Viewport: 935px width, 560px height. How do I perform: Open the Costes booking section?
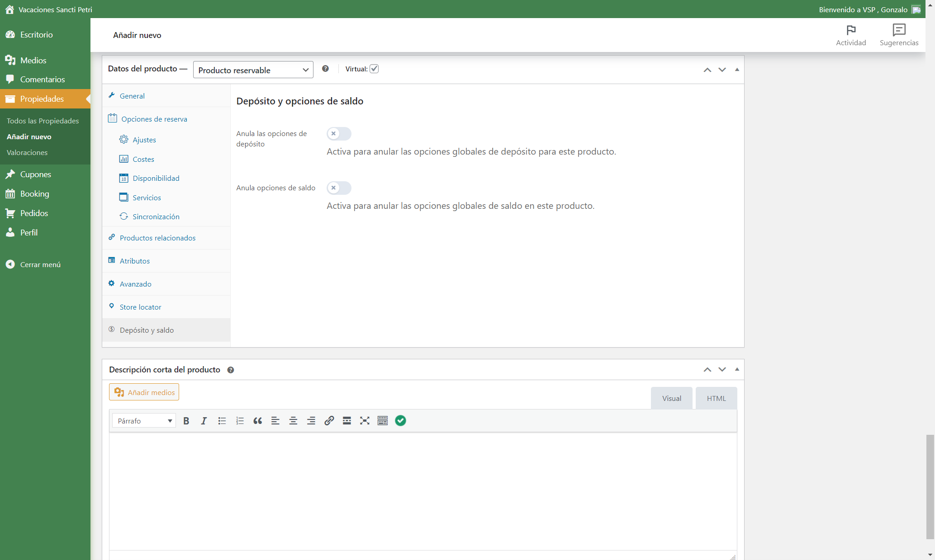pos(143,159)
